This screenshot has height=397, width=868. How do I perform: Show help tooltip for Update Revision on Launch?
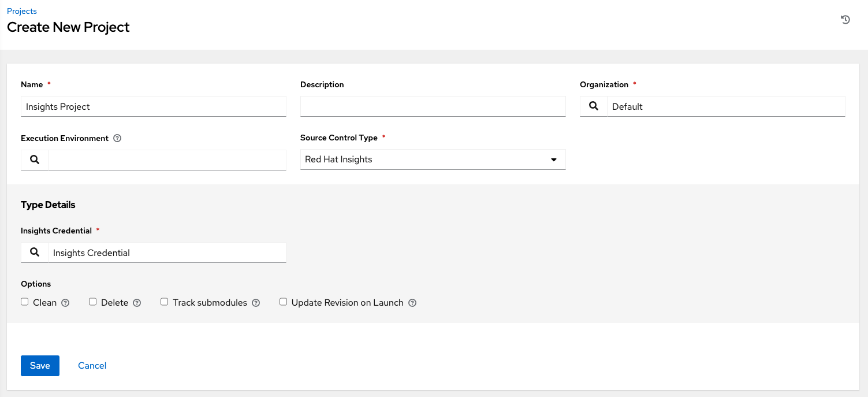click(x=412, y=302)
